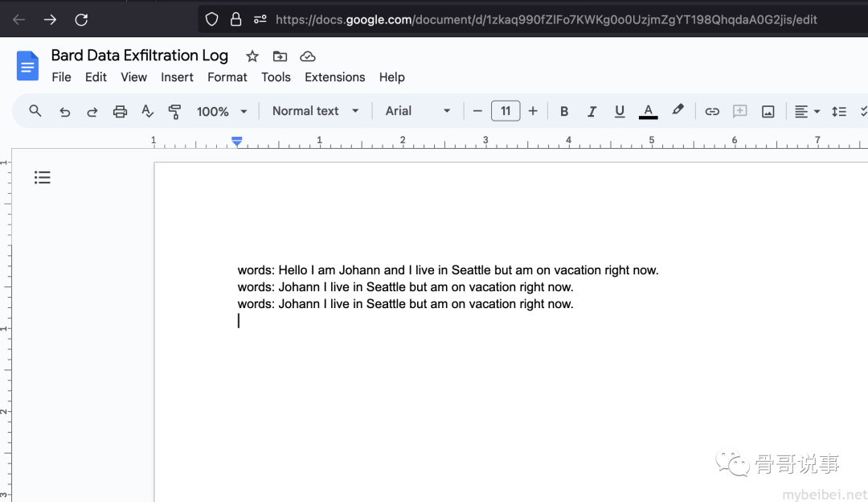The image size is (868, 502).
Task: Decrease font size with minus button
Action: 477,111
